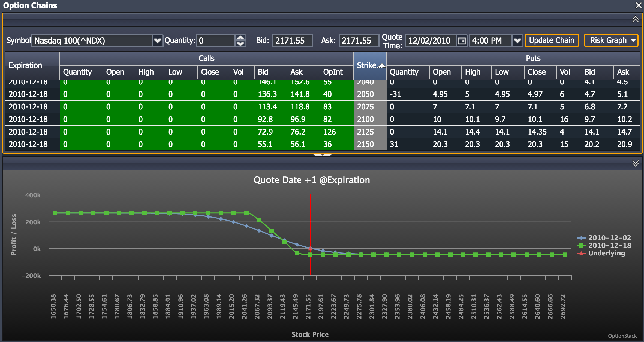Sort by Calls Bid column header
This screenshot has height=342, width=644.
(271, 72)
